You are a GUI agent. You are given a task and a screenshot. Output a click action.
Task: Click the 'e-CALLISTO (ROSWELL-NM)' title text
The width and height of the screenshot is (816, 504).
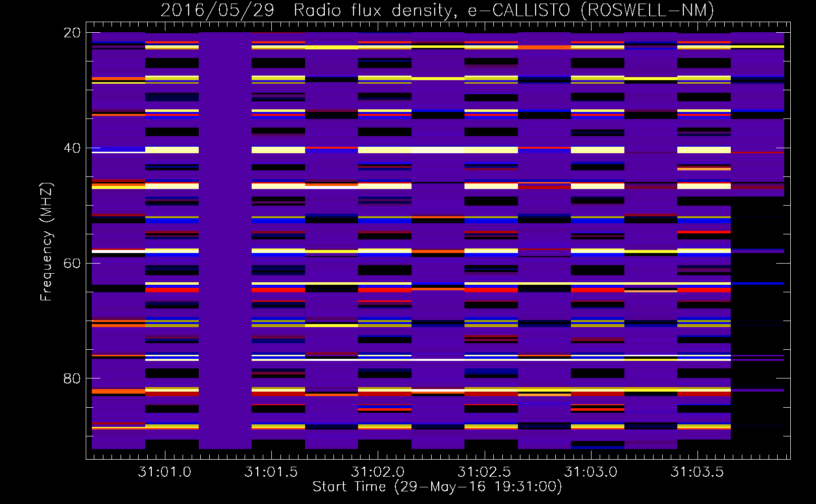[x=591, y=10]
